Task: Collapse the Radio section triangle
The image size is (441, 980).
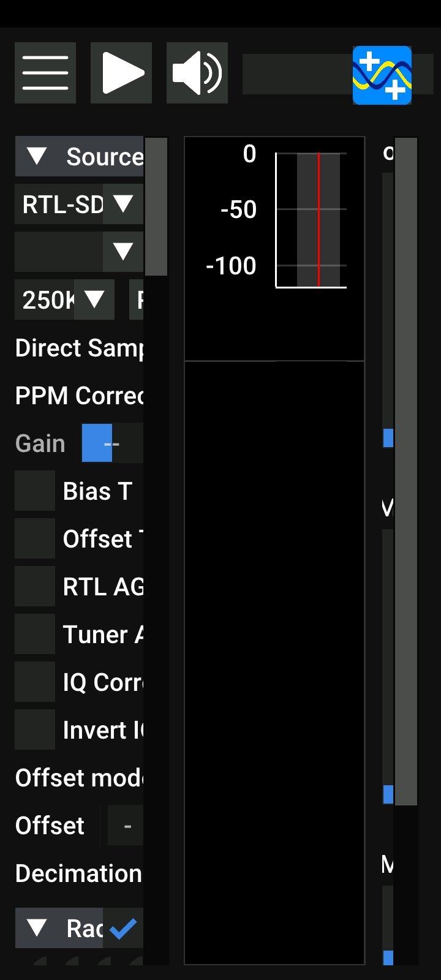Action: [x=37, y=928]
